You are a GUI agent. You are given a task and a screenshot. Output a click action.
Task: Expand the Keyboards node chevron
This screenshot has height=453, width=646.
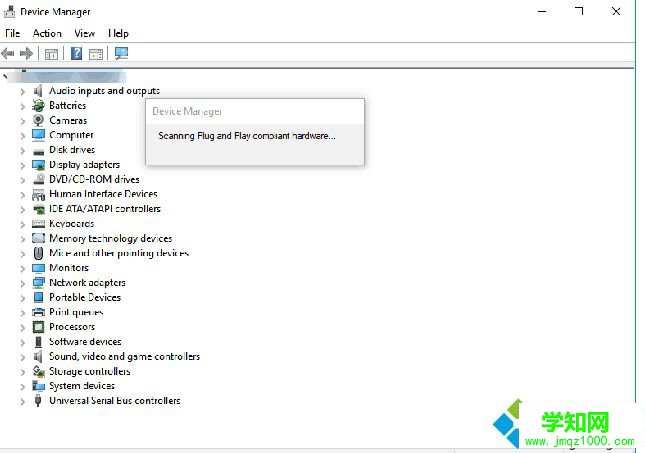click(23, 224)
